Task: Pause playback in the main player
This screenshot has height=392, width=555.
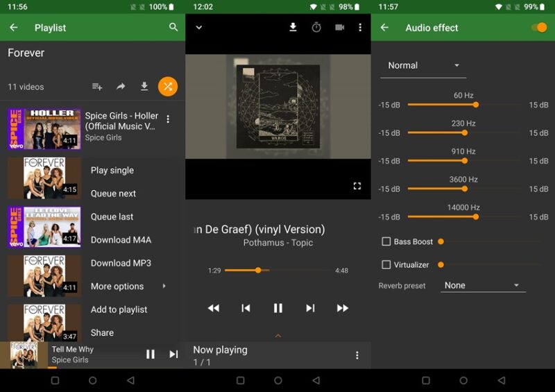Action: pos(278,308)
